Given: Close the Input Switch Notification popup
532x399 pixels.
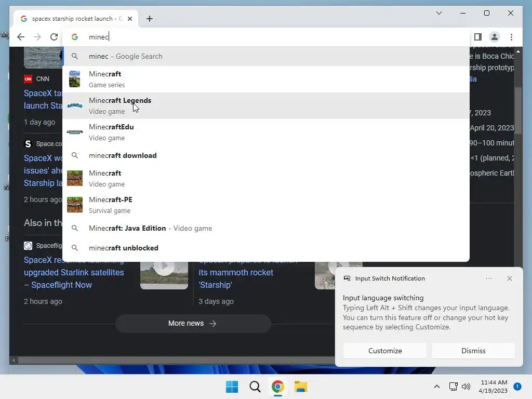Looking at the screenshot, I should (509, 278).
